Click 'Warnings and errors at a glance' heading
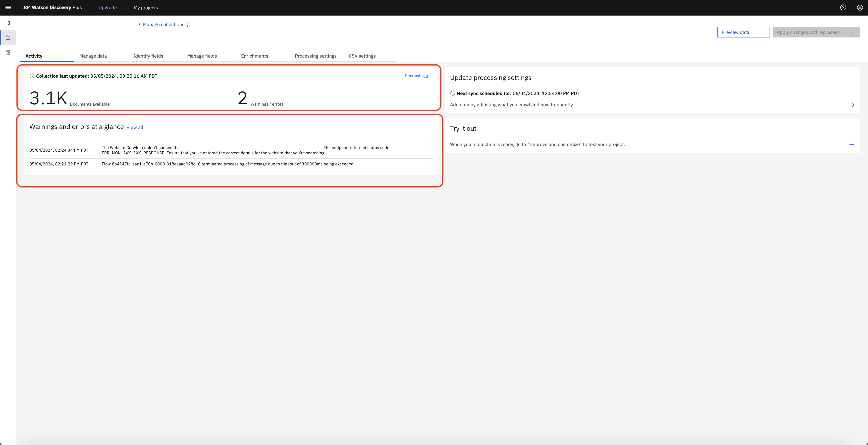Image resolution: width=868 pixels, height=445 pixels. tap(77, 127)
